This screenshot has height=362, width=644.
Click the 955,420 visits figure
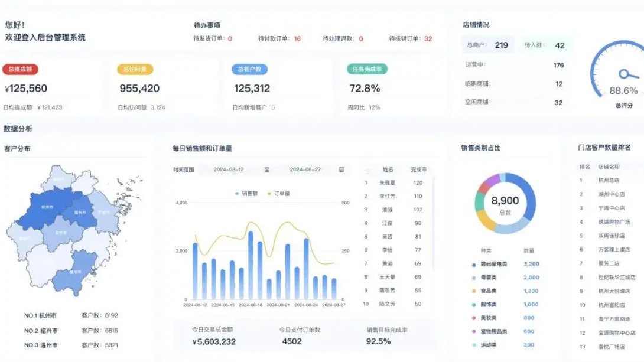139,88
